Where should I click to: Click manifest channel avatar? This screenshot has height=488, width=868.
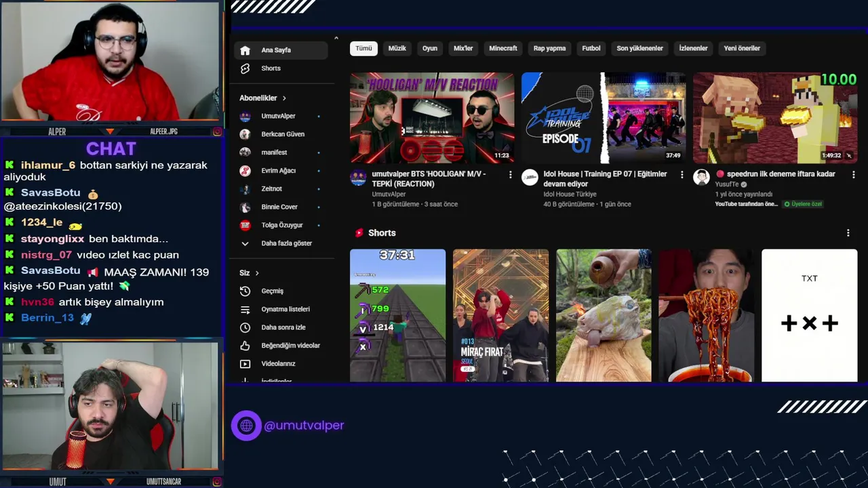(245, 152)
